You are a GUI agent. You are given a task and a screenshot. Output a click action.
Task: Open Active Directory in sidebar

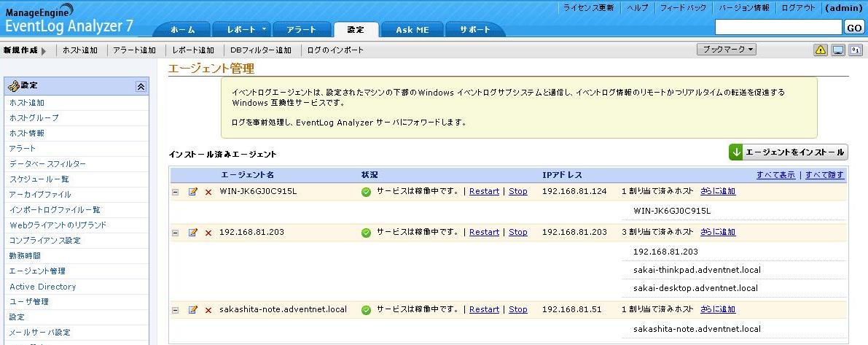(x=42, y=287)
